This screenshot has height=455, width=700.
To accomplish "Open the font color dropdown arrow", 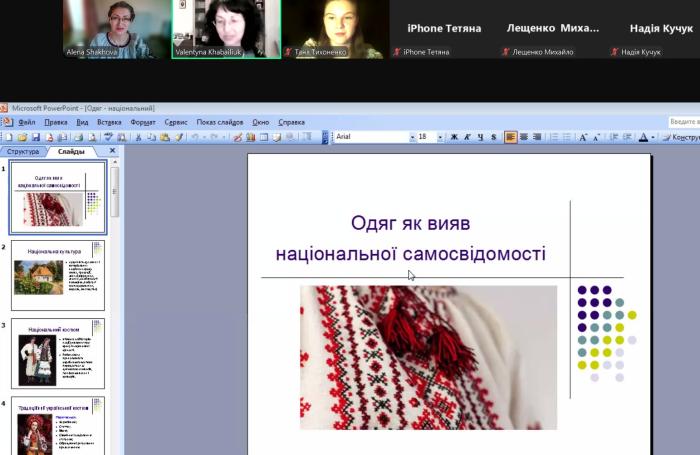I will [655, 137].
